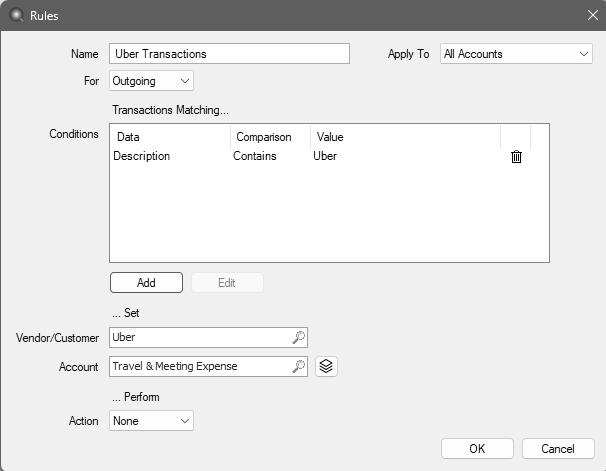This screenshot has height=471, width=606.
Task: Focus the Vendor/Customer text field
Action: click(200, 338)
